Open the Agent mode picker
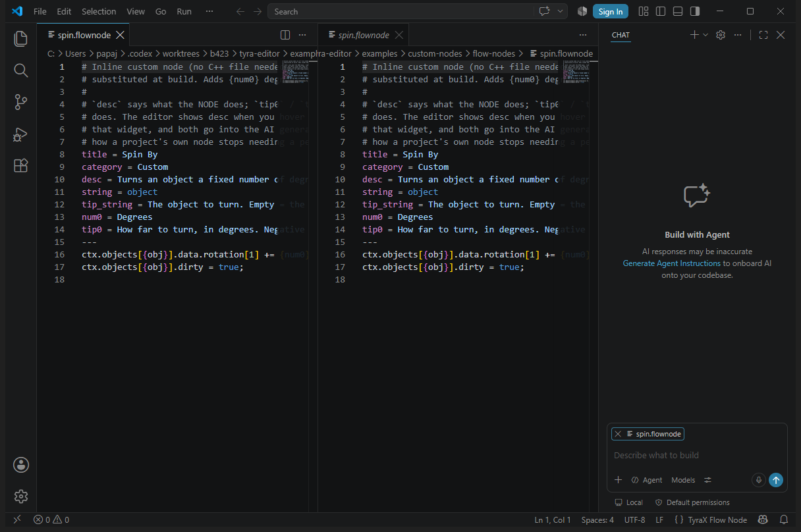801x532 pixels. click(x=647, y=480)
